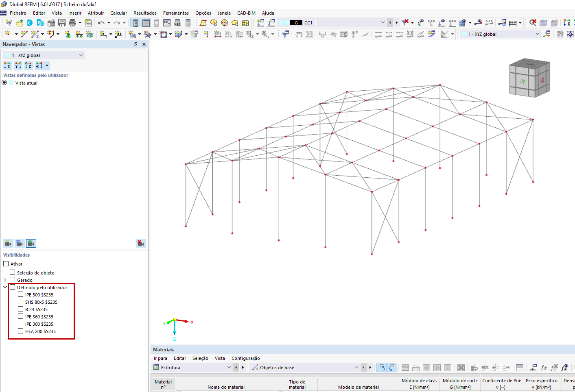
Task: Click the Undo arrow icon
Action: (x=101, y=23)
